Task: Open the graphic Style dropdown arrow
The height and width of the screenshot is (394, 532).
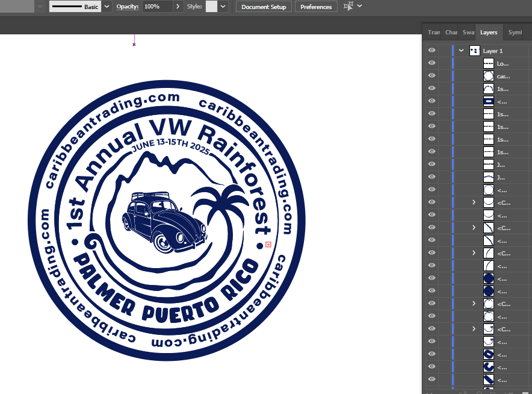Action: [x=223, y=7]
